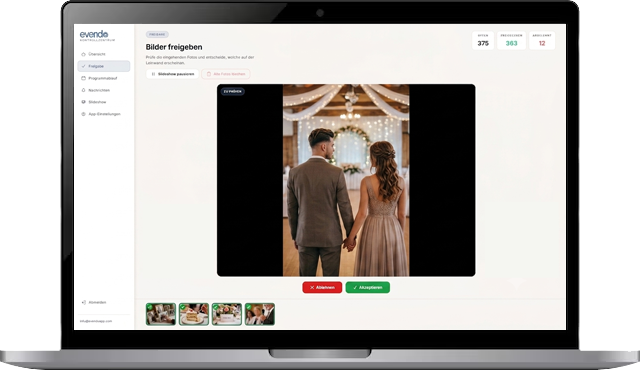
Task: Open App-Einstellungen in the sidebar
Action: point(103,114)
